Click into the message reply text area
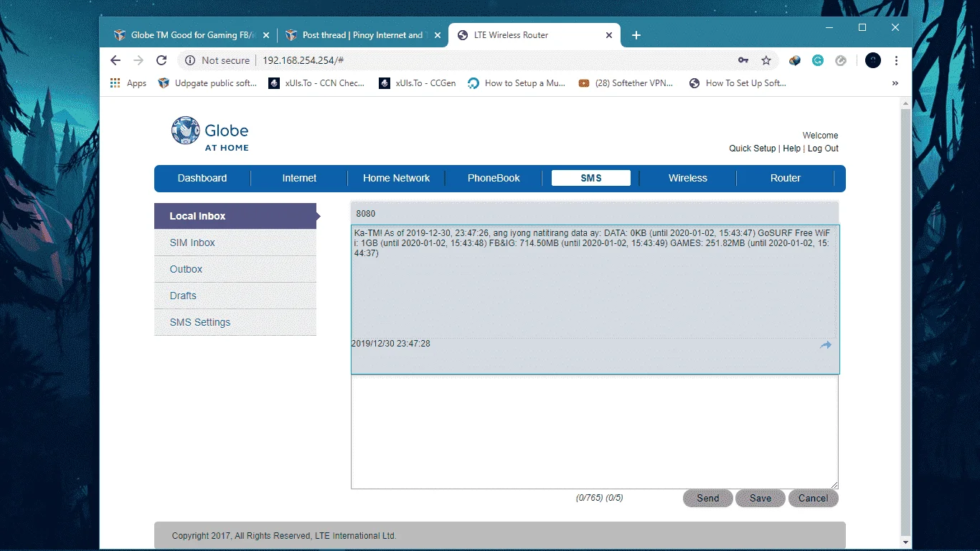 point(595,432)
